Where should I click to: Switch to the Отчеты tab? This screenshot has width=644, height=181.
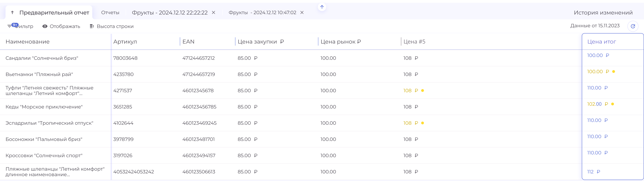pos(110,12)
